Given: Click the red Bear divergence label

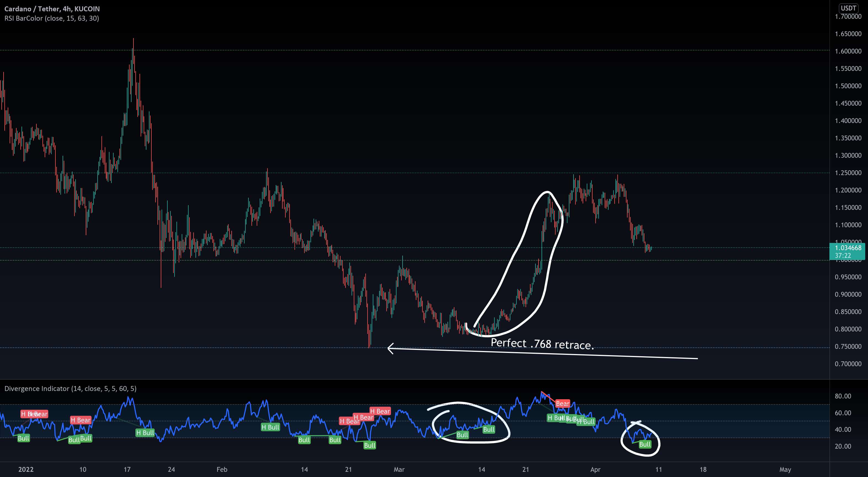Looking at the screenshot, I should 562,404.
